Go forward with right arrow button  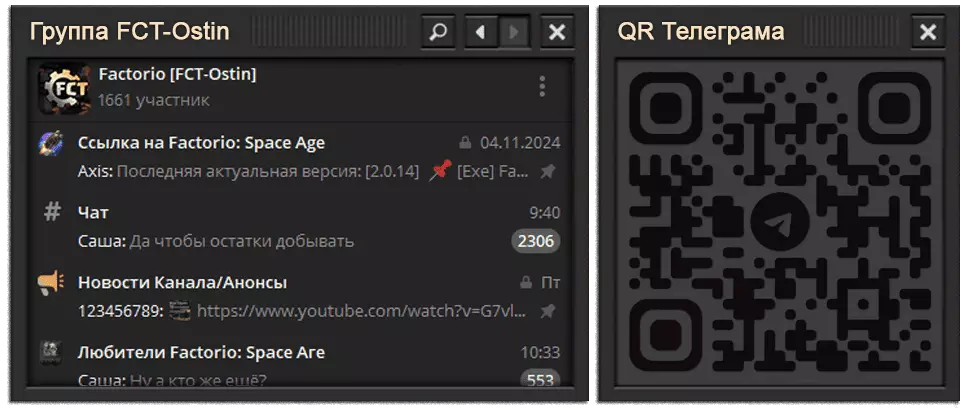pyautogui.click(x=513, y=32)
